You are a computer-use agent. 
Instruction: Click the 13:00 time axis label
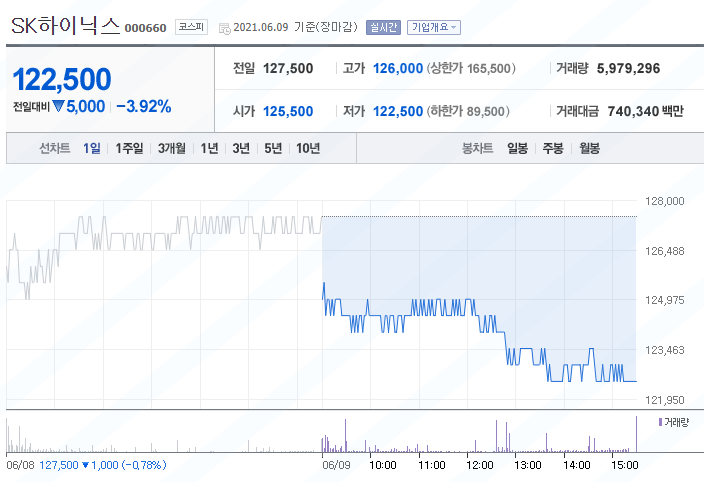[528, 465]
